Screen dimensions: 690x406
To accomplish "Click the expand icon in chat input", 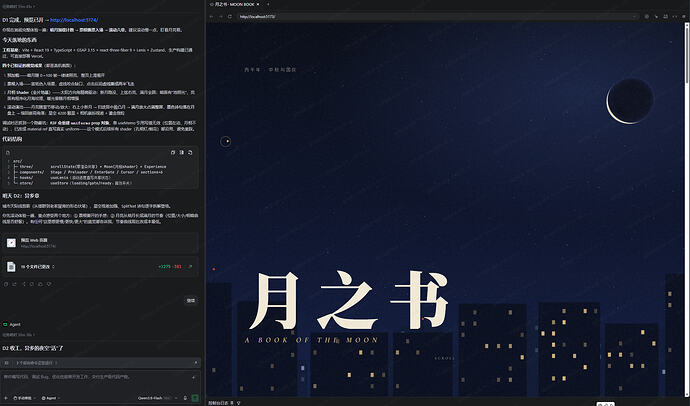I will point(194,377).
